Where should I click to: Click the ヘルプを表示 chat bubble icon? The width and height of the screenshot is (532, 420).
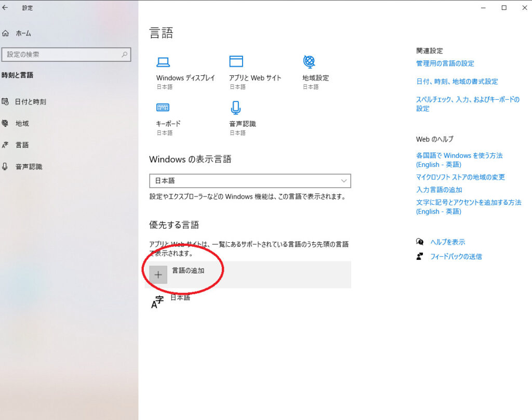click(420, 242)
